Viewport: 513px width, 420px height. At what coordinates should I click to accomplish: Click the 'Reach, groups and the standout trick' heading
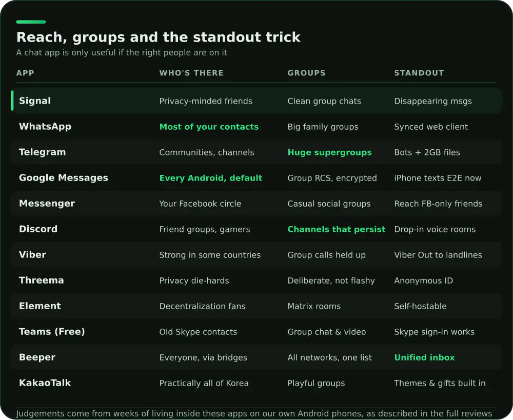(159, 37)
